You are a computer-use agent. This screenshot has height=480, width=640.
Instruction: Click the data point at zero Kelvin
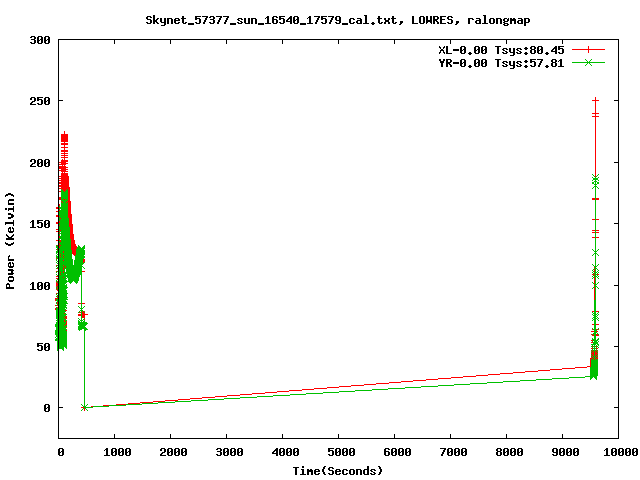(84, 407)
